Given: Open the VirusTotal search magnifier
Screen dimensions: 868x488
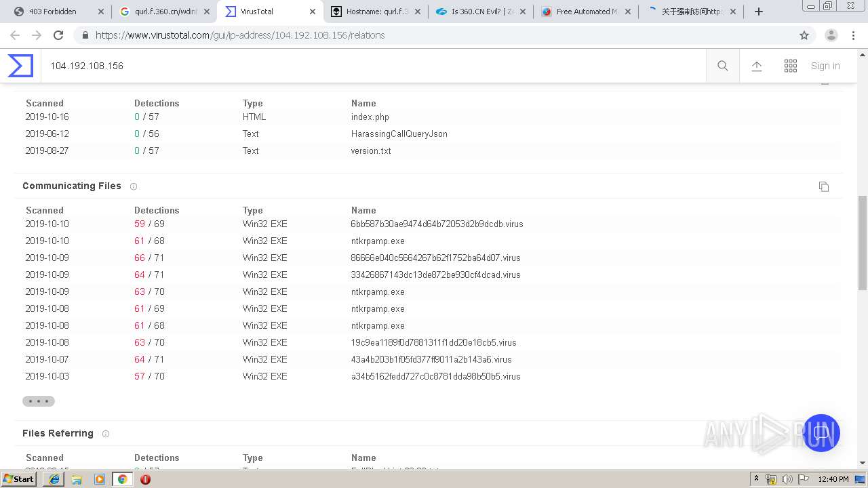Looking at the screenshot, I should 723,66.
